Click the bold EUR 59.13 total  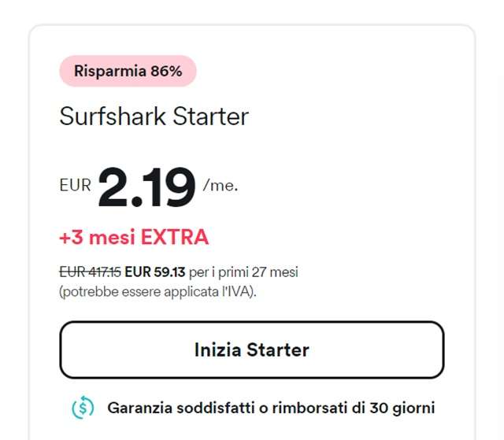[x=154, y=272]
